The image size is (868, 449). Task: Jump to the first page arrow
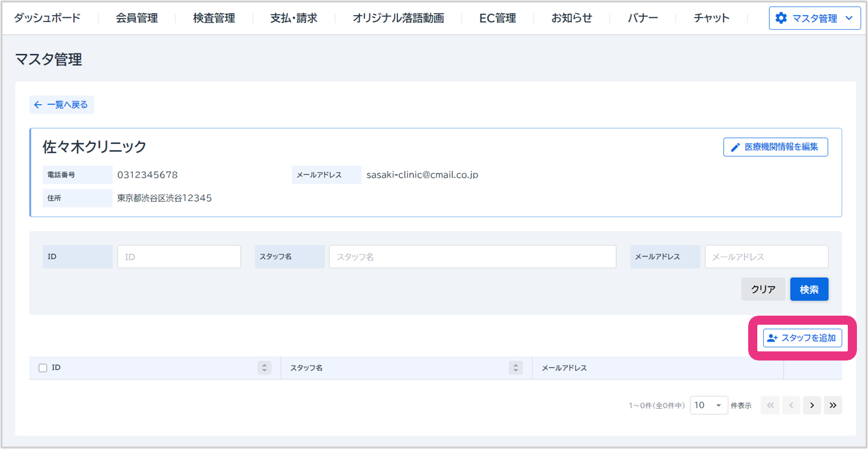[x=770, y=405]
